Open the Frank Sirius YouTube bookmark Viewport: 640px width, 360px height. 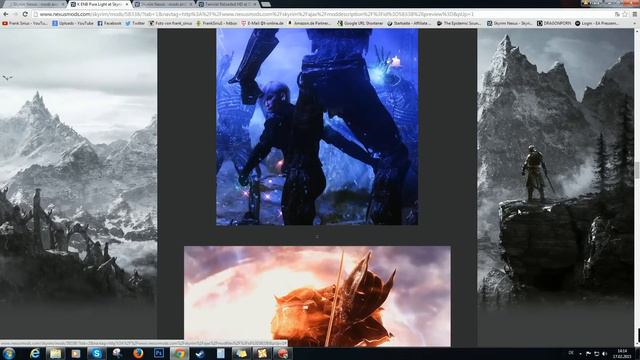click(x=24, y=23)
